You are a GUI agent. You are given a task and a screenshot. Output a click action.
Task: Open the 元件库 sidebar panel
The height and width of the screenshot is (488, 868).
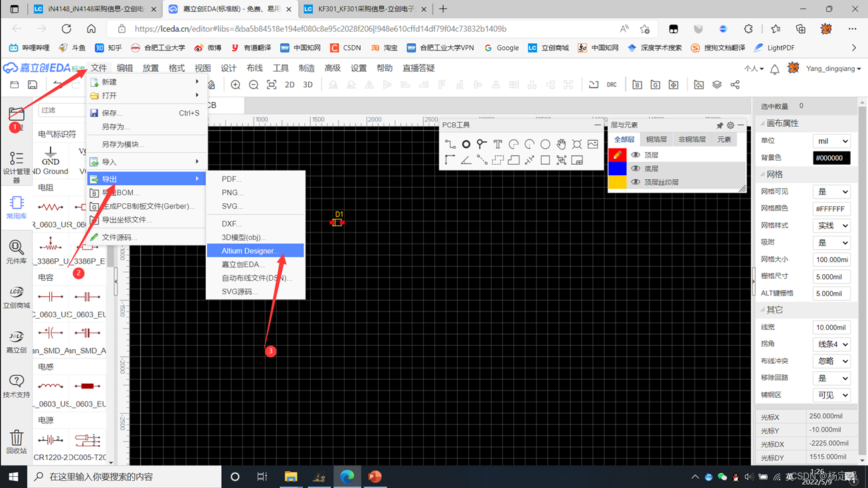click(x=17, y=252)
